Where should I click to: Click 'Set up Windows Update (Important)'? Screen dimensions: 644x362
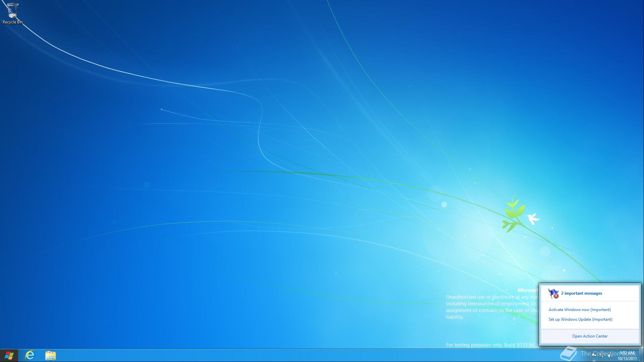[580, 319]
